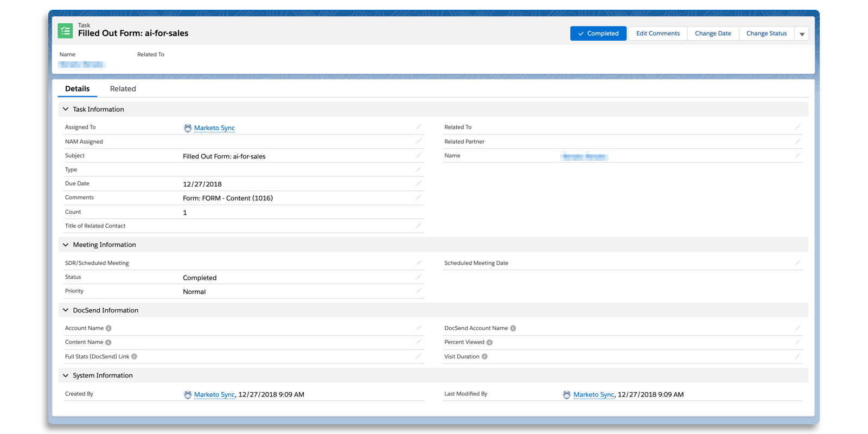
Task: Collapse the System Information section
Action: (66, 375)
